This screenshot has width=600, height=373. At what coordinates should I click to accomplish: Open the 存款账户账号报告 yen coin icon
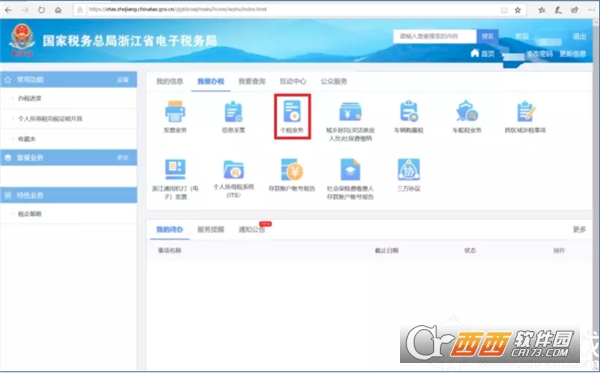coord(292,169)
